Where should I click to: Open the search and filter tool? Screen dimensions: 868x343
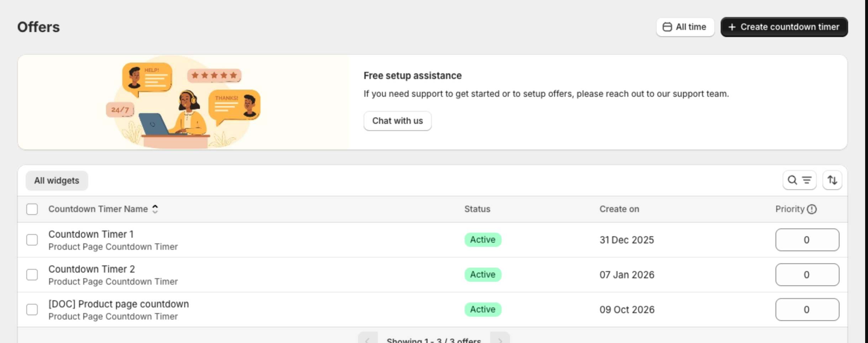coord(799,180)
